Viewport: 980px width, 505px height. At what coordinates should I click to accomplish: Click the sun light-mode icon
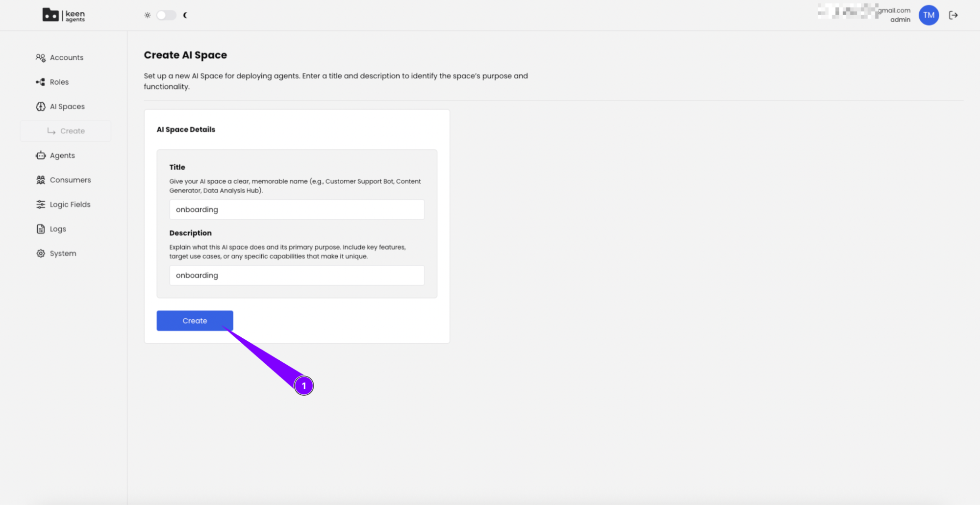147,15
